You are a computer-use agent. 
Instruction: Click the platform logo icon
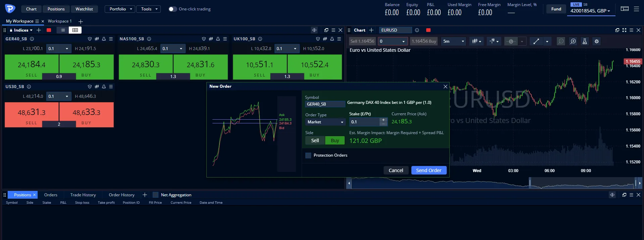point(10,8)
